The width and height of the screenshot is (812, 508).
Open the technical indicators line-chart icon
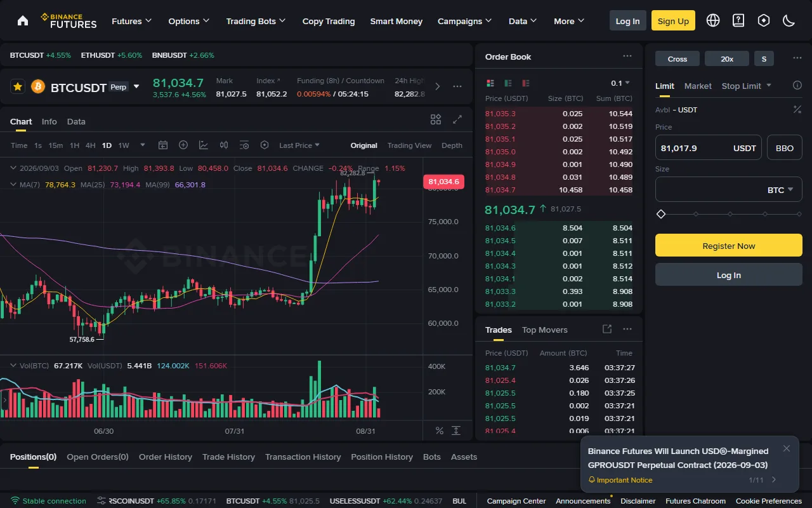coord(204,145)
